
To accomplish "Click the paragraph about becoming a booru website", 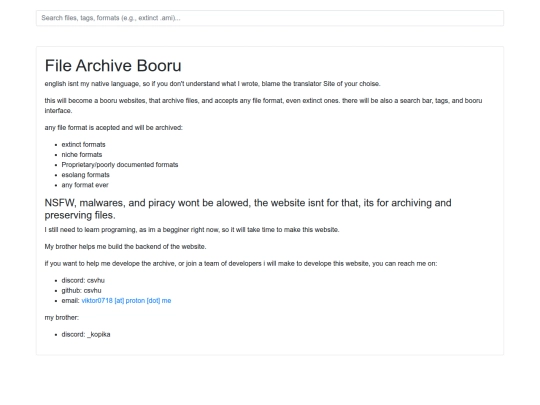I will click(263, 106).
